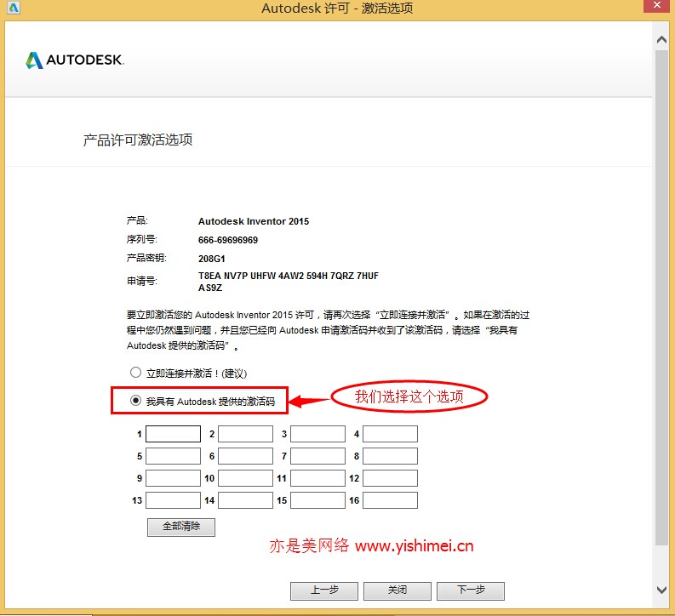Click the 下一步 next button
This screenshot has width=675, height=616.
click(x=471, y=590)
